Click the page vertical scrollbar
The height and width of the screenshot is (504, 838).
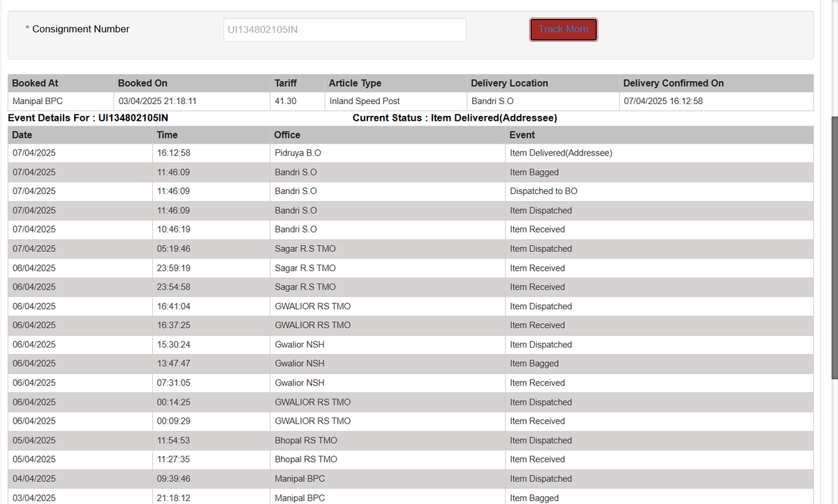[x=834, y=248]
